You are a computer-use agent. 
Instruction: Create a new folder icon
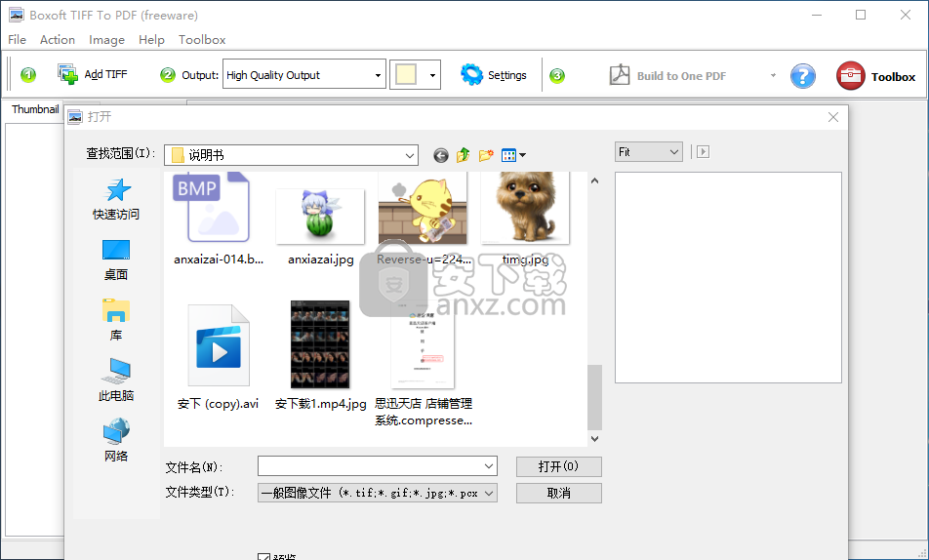486,155
